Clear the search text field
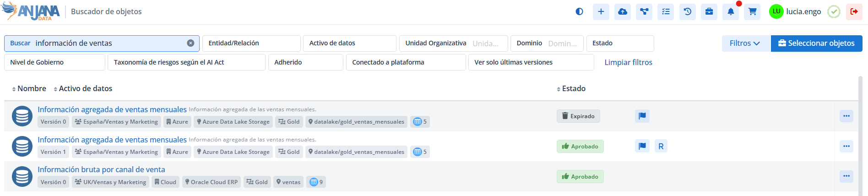The height and width of the screenshot is (196, 868). 190,43
